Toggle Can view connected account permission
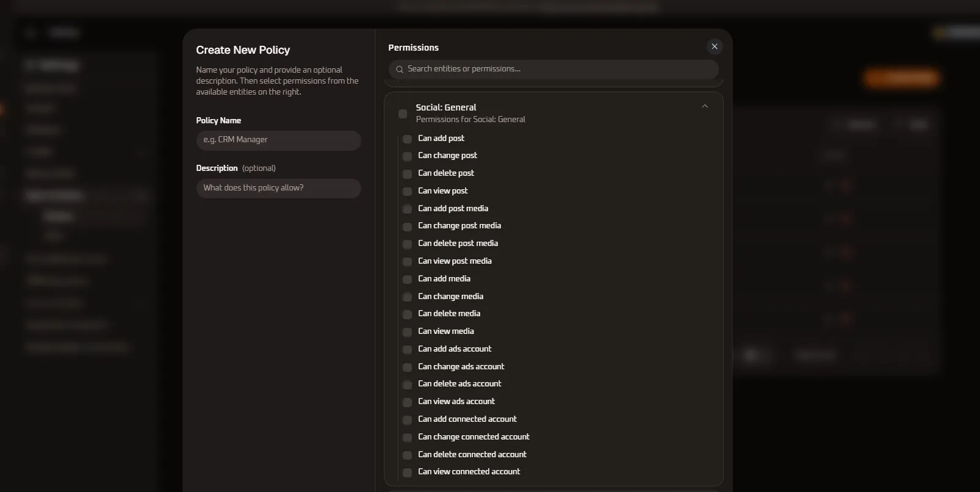Viewport: 980px width, 492px height. 407,472
